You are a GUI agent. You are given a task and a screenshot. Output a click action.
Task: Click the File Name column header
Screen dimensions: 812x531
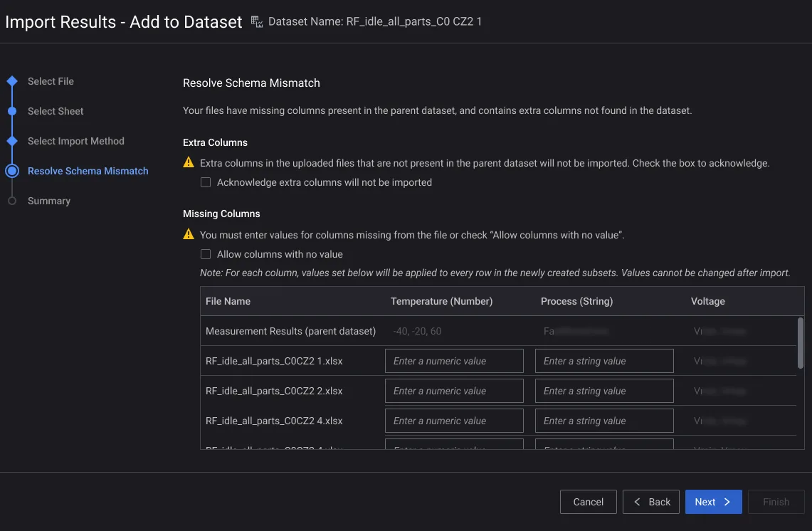[x=228, y=302]
